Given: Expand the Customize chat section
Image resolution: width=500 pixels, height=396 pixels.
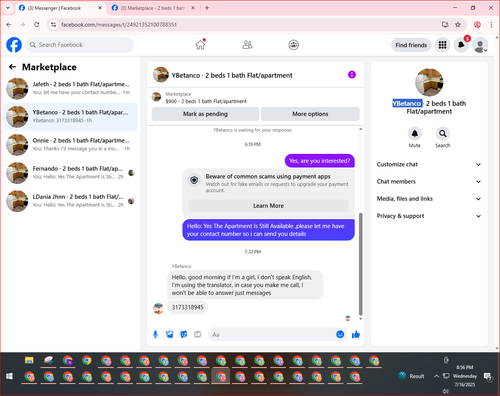Looking at the screenshot, I should (x=429, y=164).
